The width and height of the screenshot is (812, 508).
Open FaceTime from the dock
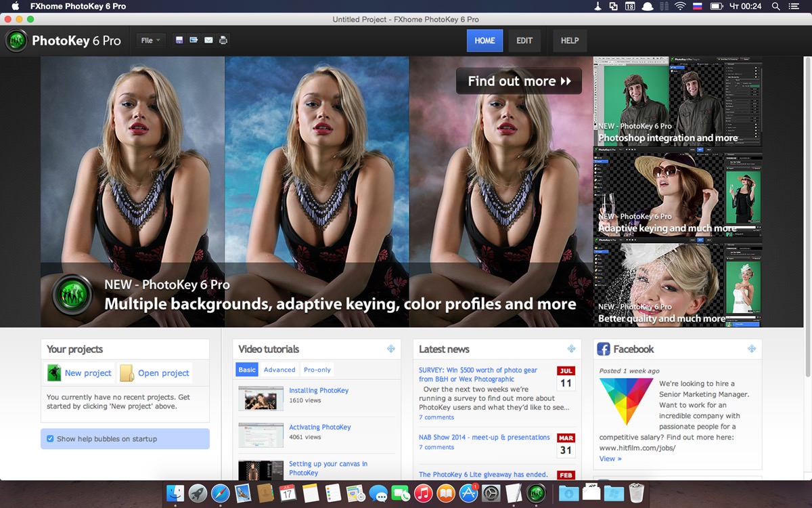click(x=401, y=493)
